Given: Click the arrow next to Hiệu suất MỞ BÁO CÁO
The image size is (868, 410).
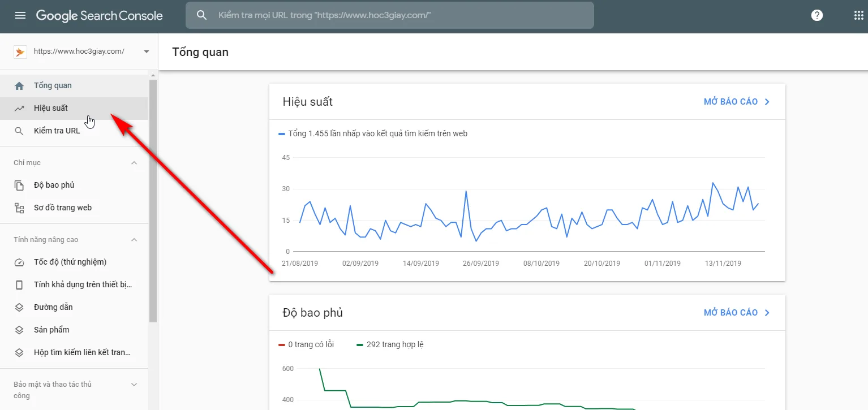Looking at the screenshot, I should 767,102.
